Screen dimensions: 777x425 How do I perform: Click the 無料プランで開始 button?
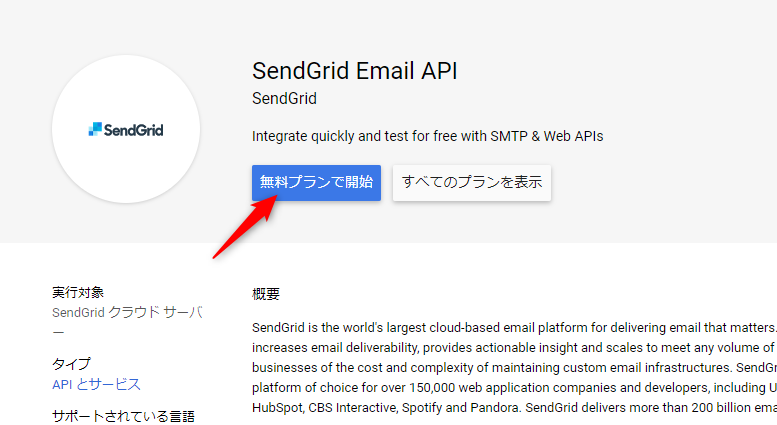click(x=316, y=183)
